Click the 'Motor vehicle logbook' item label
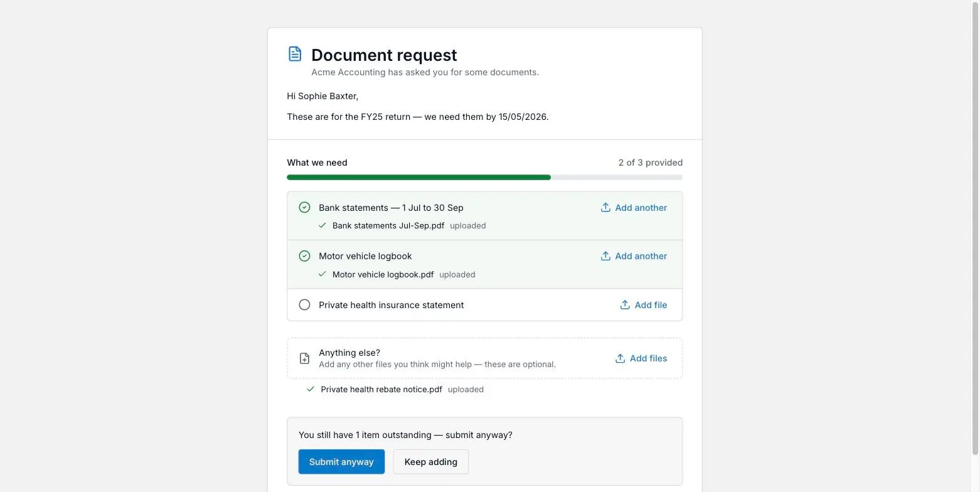980x492 pixels. point(365,256)
